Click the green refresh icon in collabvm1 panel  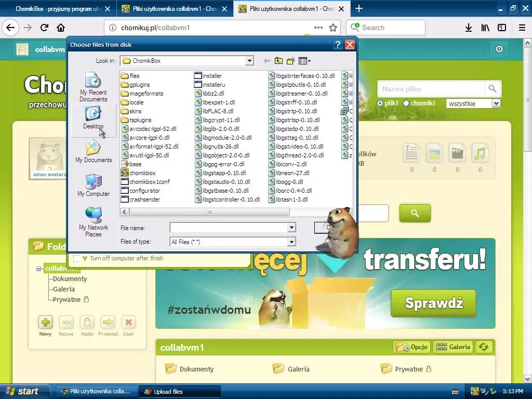point(484,347)
